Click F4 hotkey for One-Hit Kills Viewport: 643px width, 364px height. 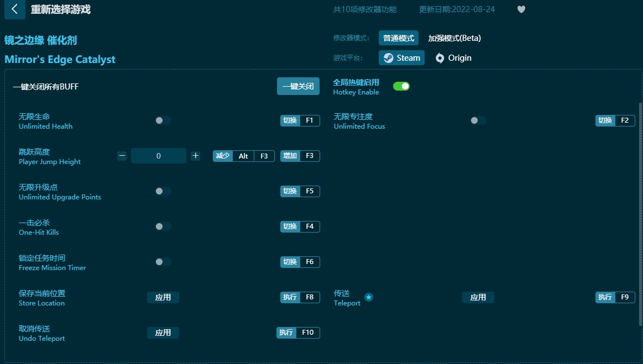tap(300, 226)
